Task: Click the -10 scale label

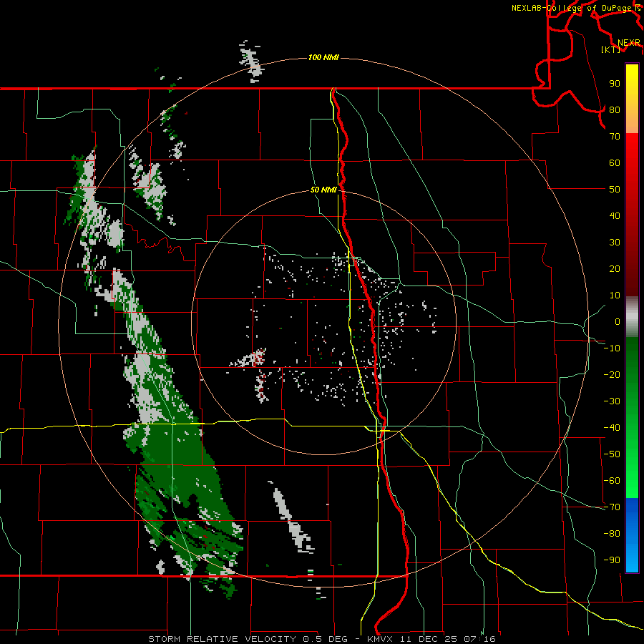Action: pyautogui.click(x=612, y=348)
